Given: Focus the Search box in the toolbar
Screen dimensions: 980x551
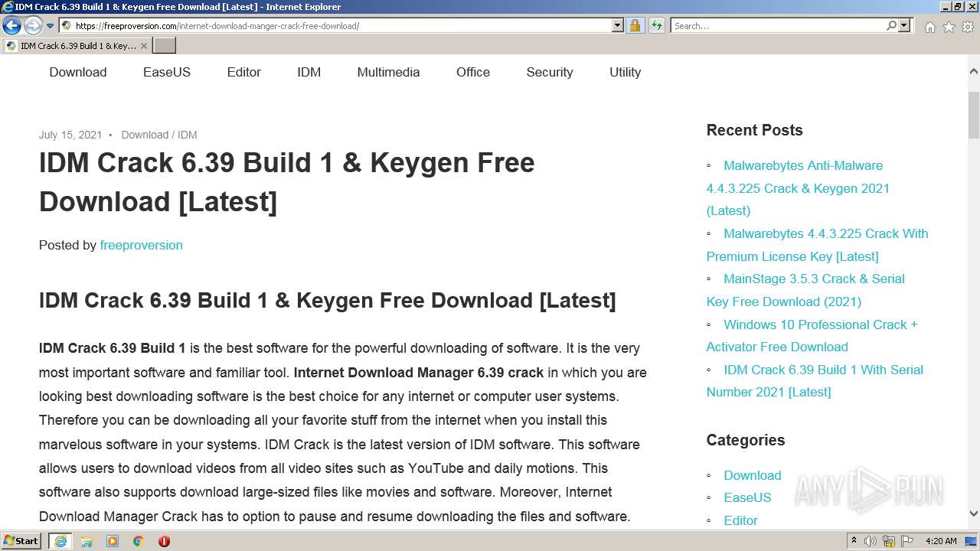Looking at the screenshot, I should (778, 26).
